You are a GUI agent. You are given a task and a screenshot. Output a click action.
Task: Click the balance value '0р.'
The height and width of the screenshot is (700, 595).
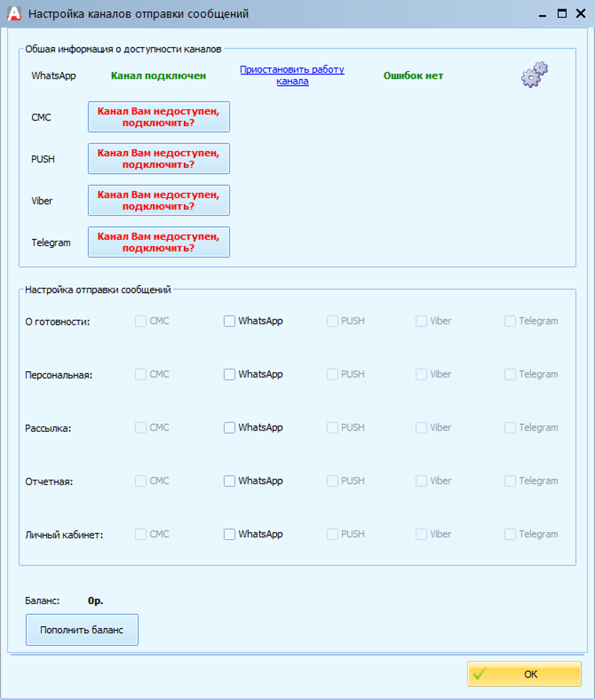pos(95,601)
